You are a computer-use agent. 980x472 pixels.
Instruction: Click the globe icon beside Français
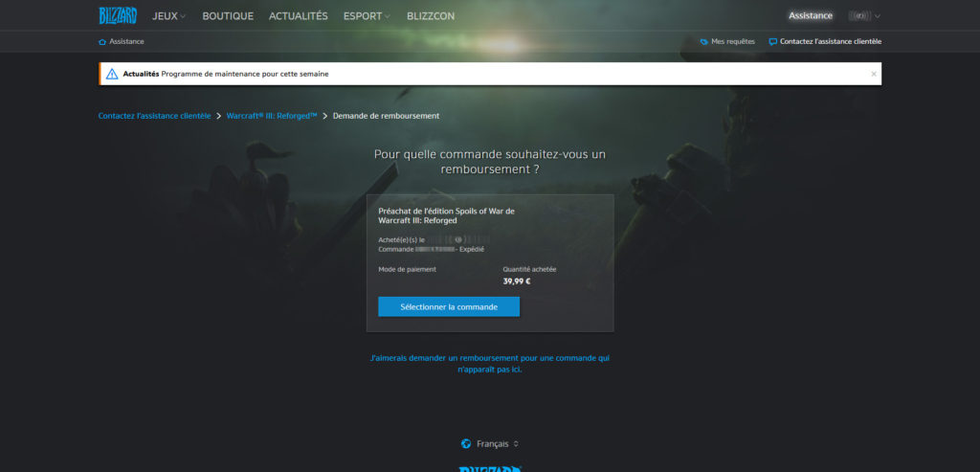(465, 444)
